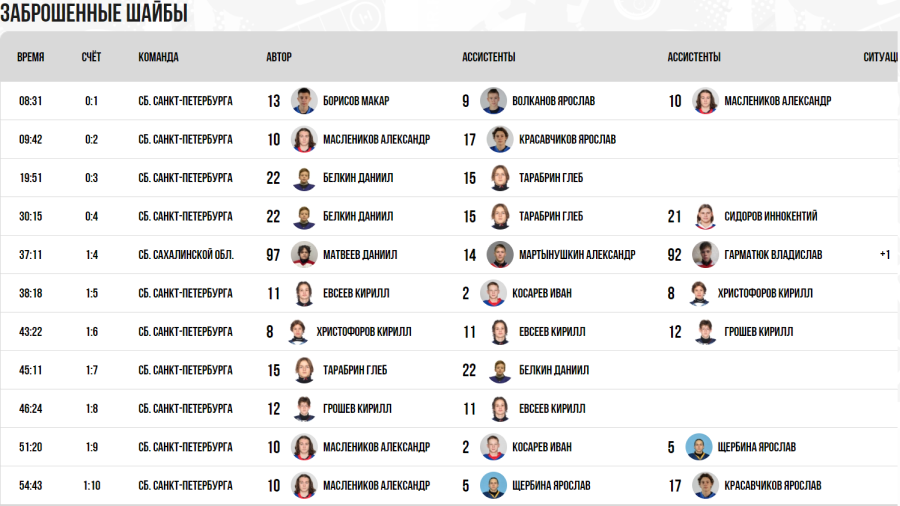
Task: Click the Время column header
Action: (x=31, y=57)
